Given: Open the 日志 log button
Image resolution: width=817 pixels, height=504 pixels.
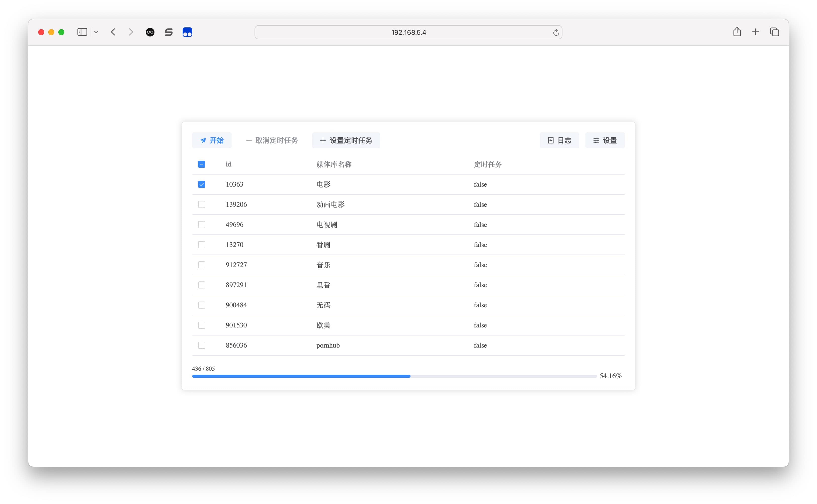Looking at the screenshot, I should [x=559, y=140].
